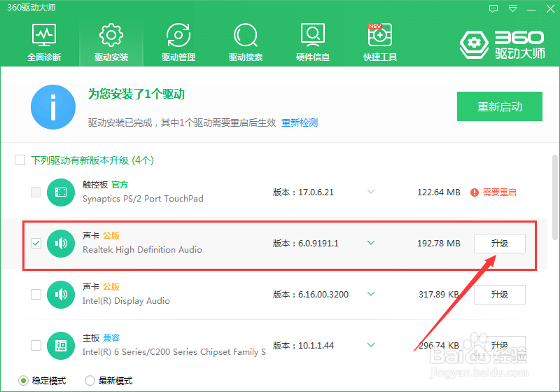This screenshot has height=392, width=560.
Task: Click the Synaptics PS/2 Port TouchPad name
Action: [143, 199]
